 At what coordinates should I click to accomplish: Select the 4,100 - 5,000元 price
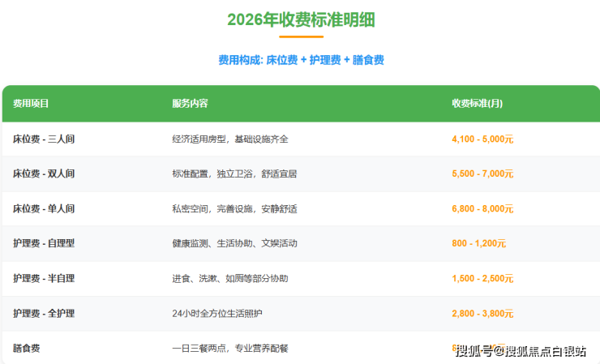[x=482, y=139]
